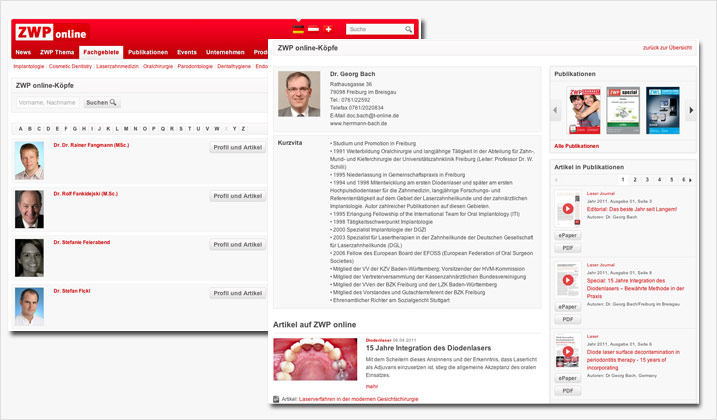
Task: Open Dr. Rolf Fankidejski name link
Action: 86,194
